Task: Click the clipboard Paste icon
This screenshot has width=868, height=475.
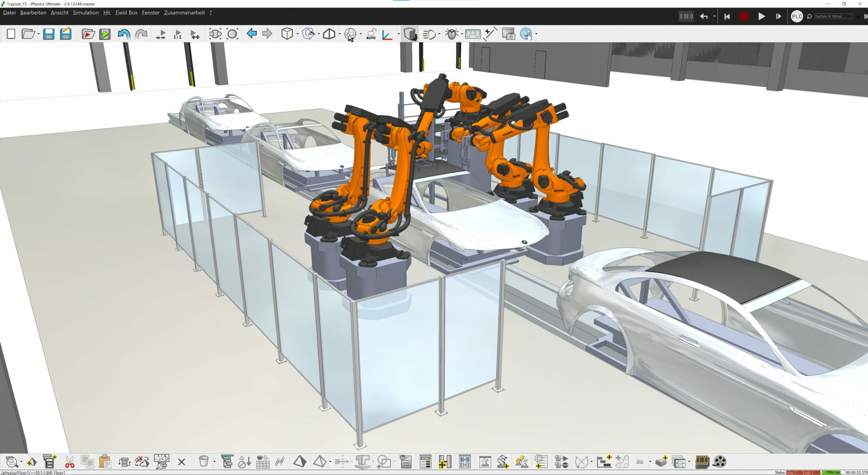Action: pos(105,462)
